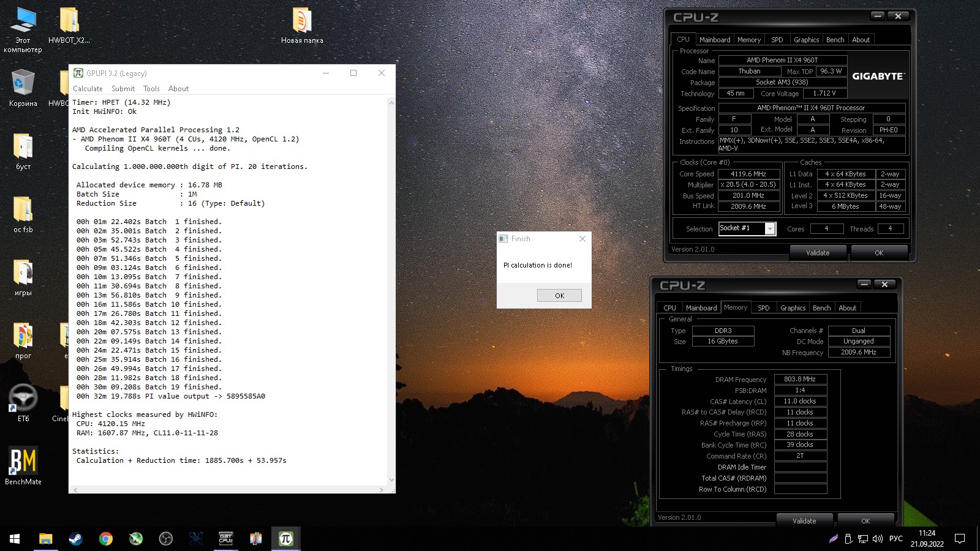Screen dimensions: 980x551
Task: Open GPUPI's About menu
Action: point(178,89)
